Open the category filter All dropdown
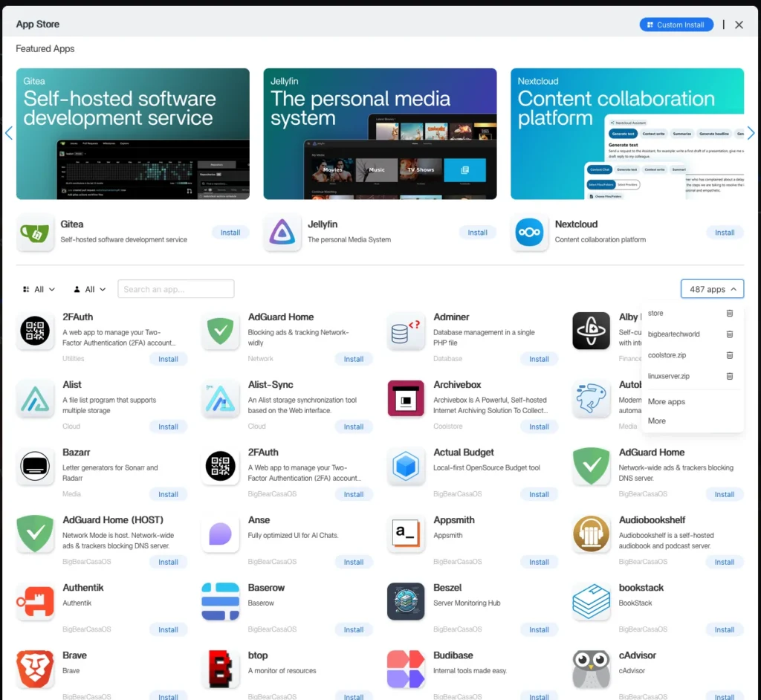The height and width of the screenshot is (700, 761). pos(39,289)
